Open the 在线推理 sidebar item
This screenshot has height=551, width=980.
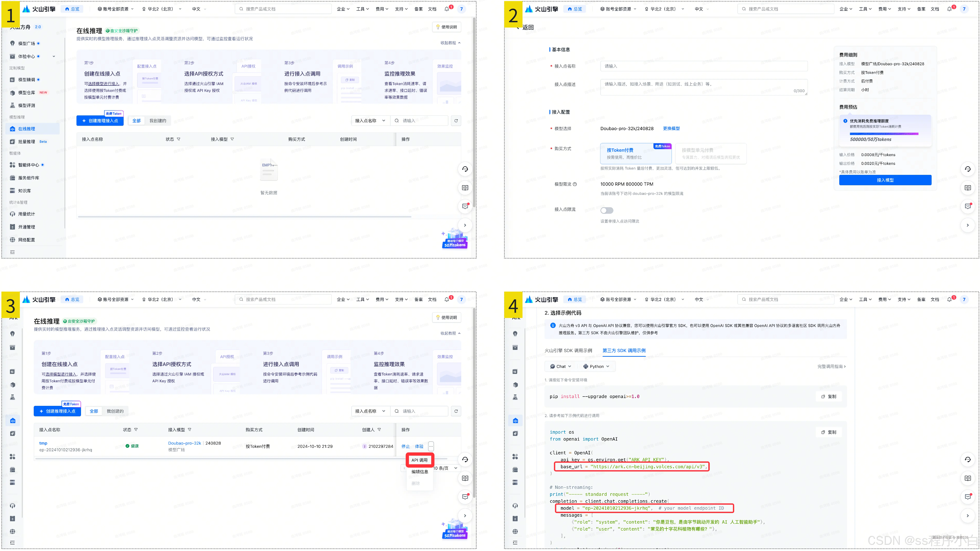click(27, 129)
